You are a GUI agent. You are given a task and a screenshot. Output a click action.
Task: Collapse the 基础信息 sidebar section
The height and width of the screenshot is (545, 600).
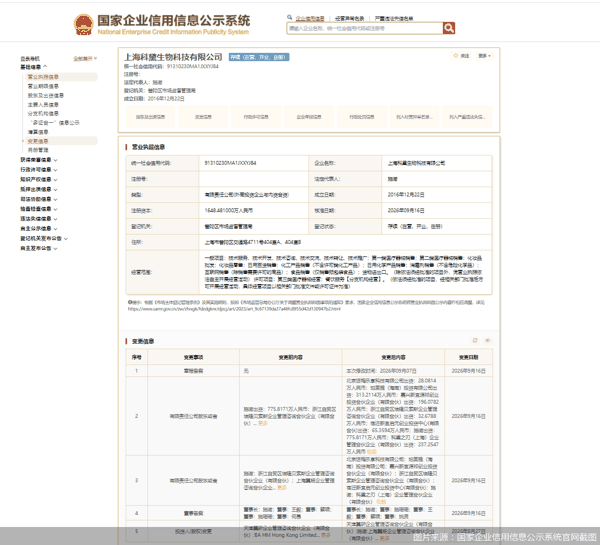[x=34, y=67]
